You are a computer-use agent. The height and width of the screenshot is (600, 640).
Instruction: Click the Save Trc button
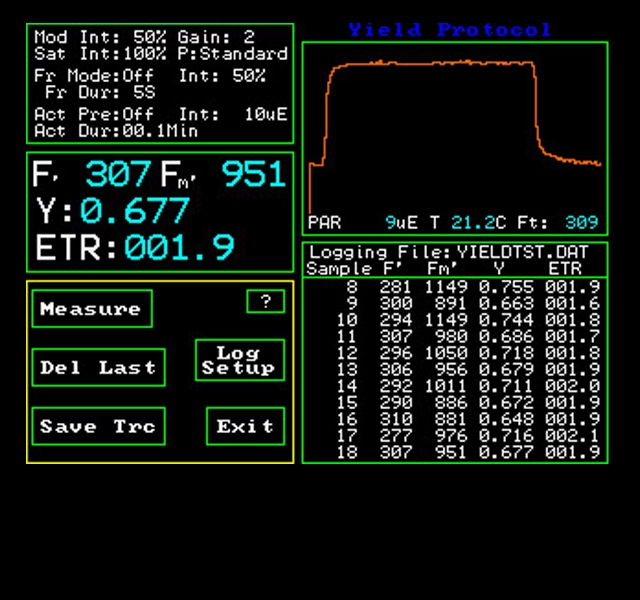click(98, 427)
